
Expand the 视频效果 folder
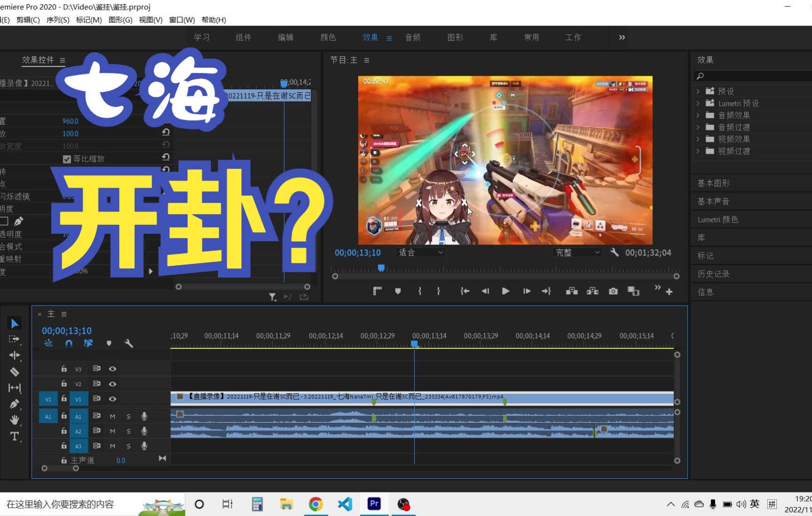coord(698,139)
